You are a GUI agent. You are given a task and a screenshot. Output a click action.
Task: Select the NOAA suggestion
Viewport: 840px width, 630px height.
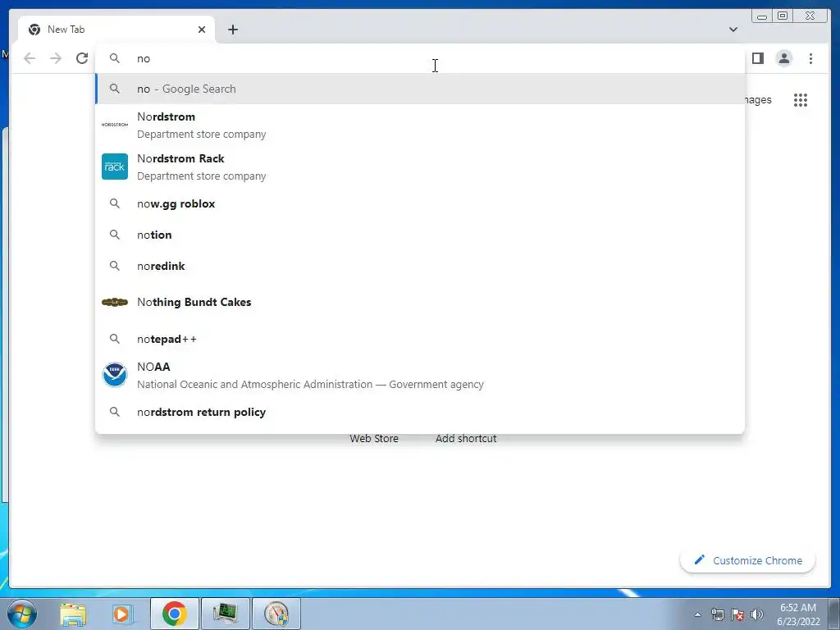(420, 375)
